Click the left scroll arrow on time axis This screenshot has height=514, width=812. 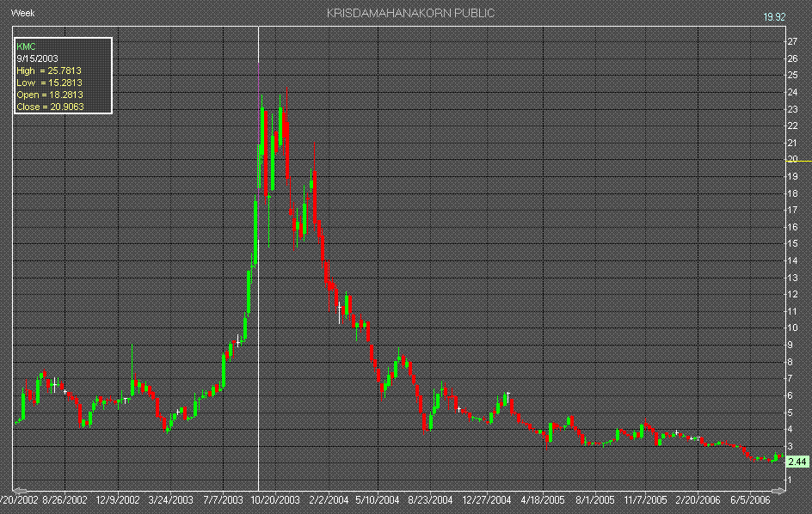tap(20, 490)
